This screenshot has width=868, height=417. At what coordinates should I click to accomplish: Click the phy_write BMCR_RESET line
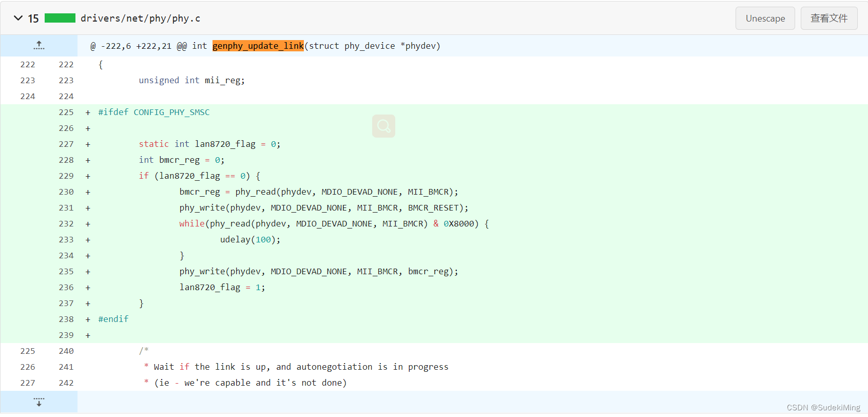point(324,207)
